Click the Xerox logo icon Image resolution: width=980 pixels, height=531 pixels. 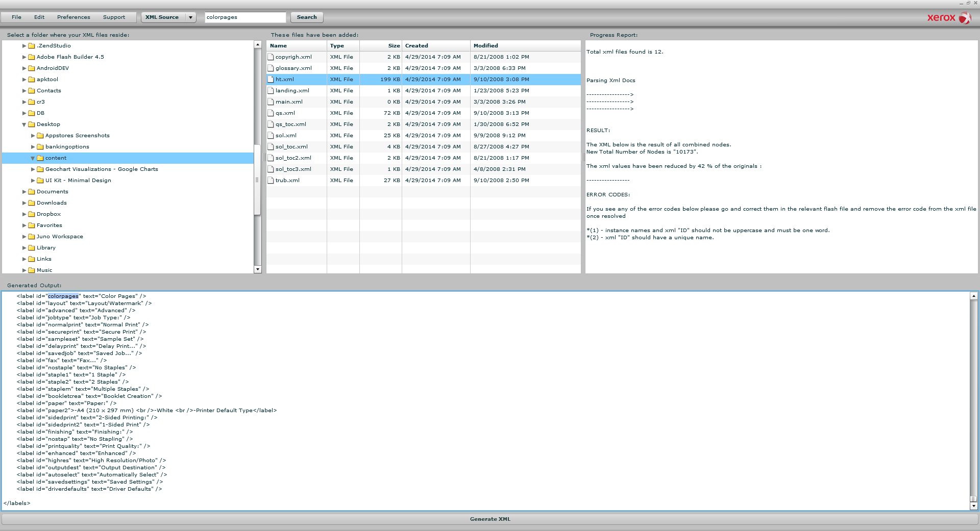click(964, 18)
